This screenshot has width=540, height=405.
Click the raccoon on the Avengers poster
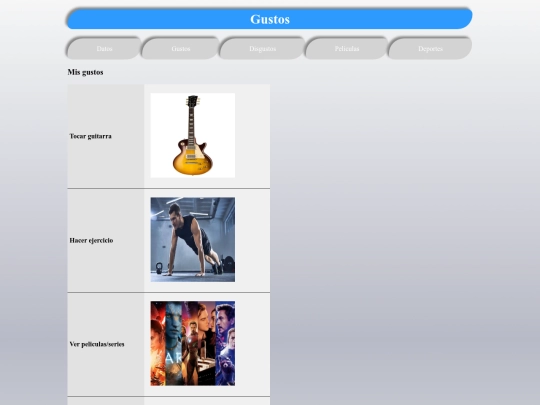click(226, 365)
